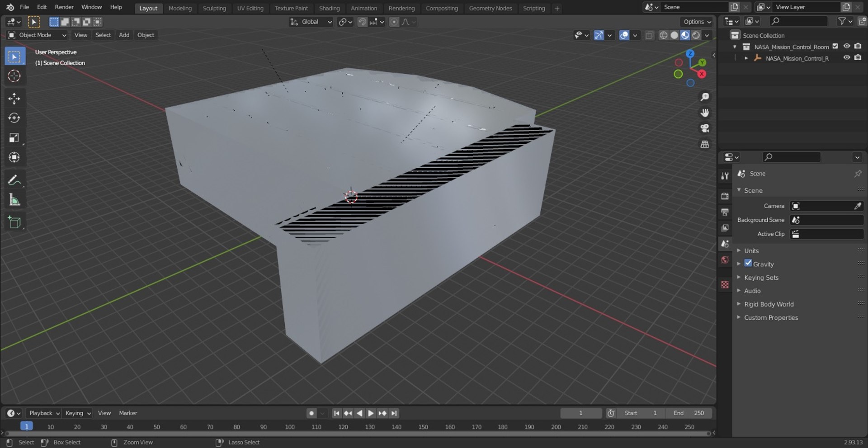
Task: Expand the Keying Sets panel
Action: coord(761,278)
